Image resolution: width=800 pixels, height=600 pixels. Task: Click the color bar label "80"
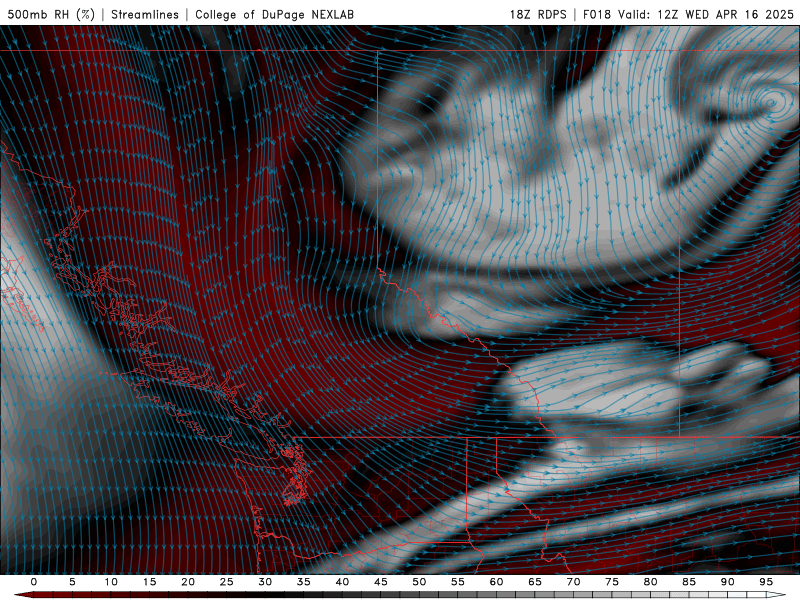(x=650, y=582)
